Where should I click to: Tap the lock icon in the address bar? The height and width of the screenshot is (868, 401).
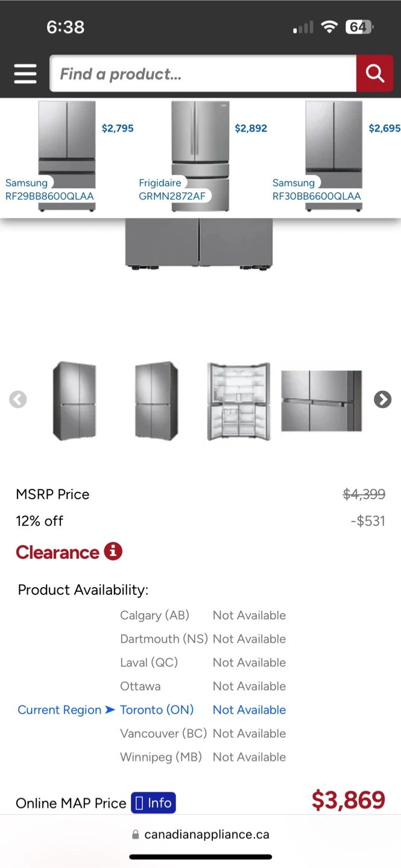[x=136, y=835]
